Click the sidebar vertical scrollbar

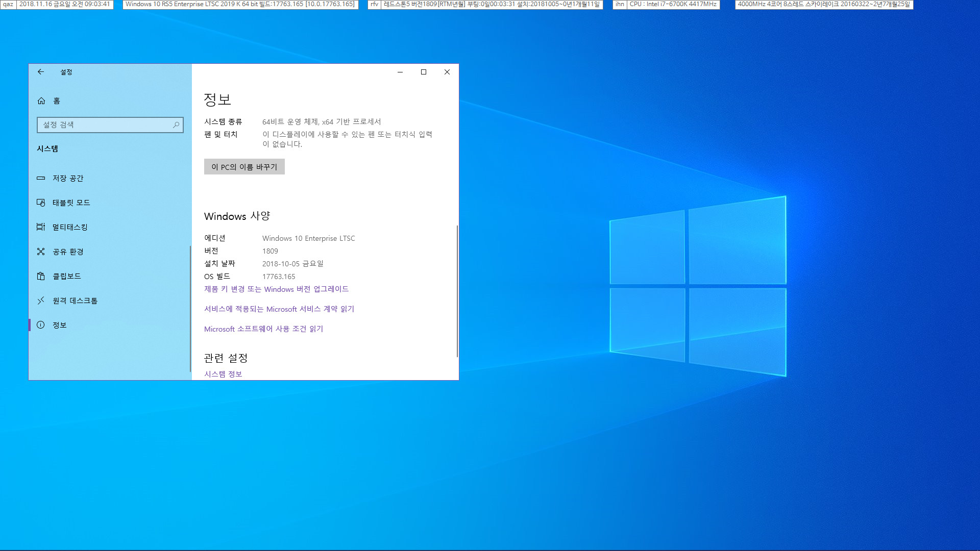coord(190,309)
